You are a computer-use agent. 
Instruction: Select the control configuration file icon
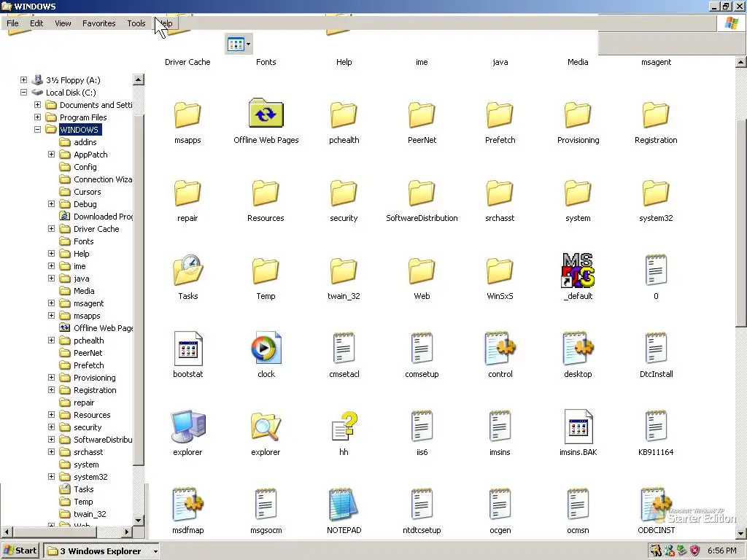point(500,348)
